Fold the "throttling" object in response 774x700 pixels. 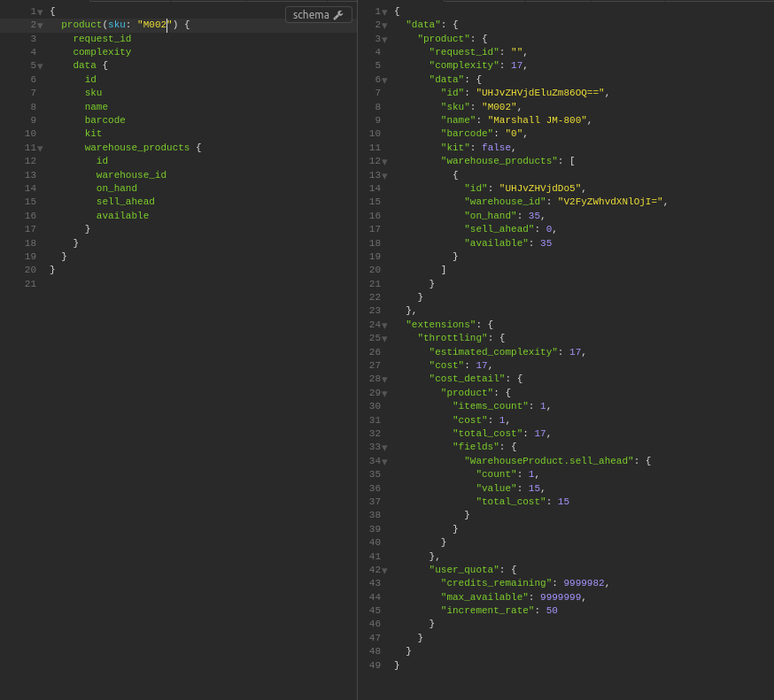(384, 339)
